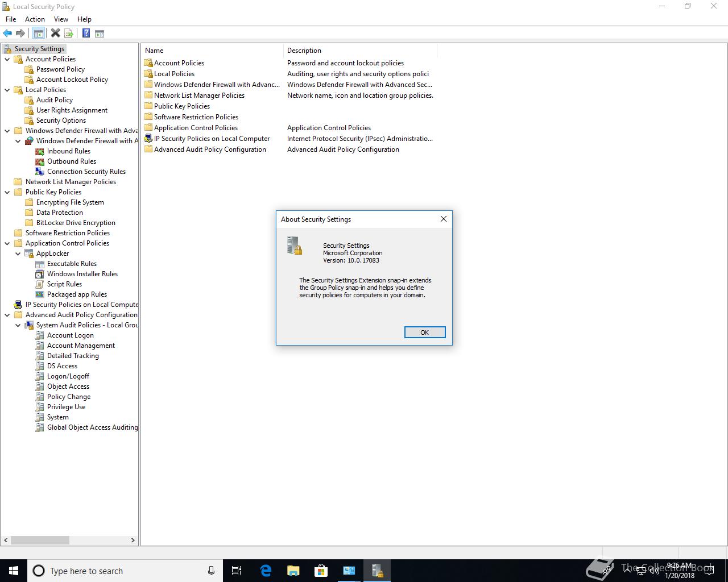
Task: Click Detailed Tracking audit icon in tree
Action: click(x=40, y=356)
